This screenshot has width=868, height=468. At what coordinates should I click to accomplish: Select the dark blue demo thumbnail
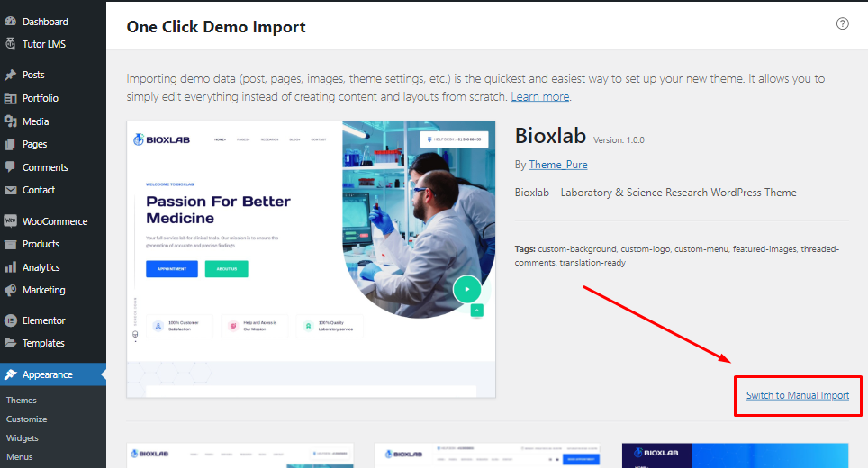tap(735, 455)
